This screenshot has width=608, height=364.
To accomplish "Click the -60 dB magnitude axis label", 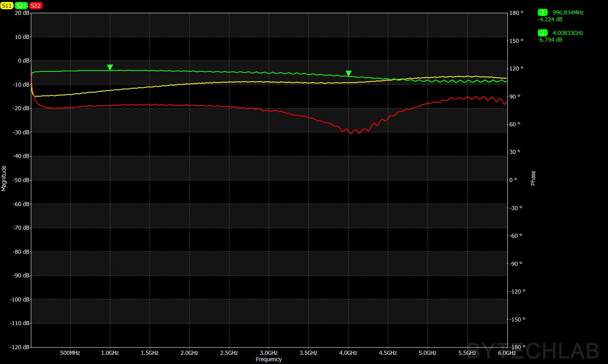I will point(21,204).
